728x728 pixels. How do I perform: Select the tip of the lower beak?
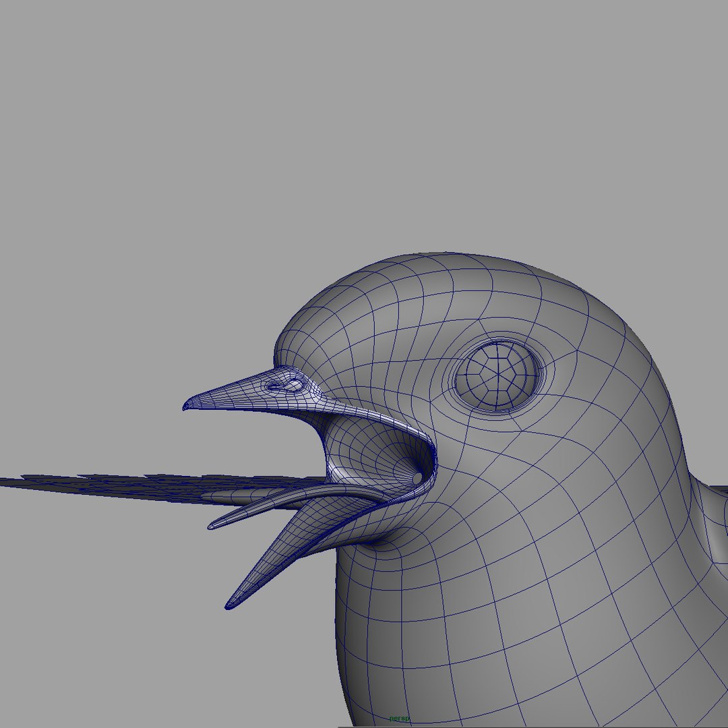click(x=229, y=605)
